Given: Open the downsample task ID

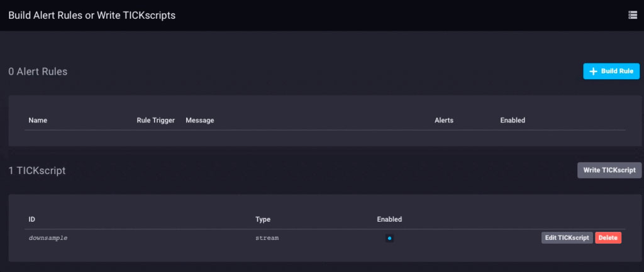Looking at the screenshot, I should (48, 239).
